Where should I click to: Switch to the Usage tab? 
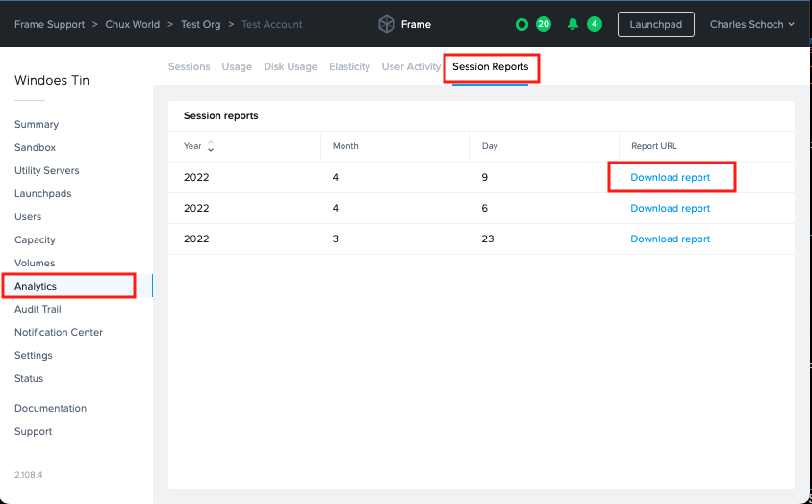click(237, 66)
